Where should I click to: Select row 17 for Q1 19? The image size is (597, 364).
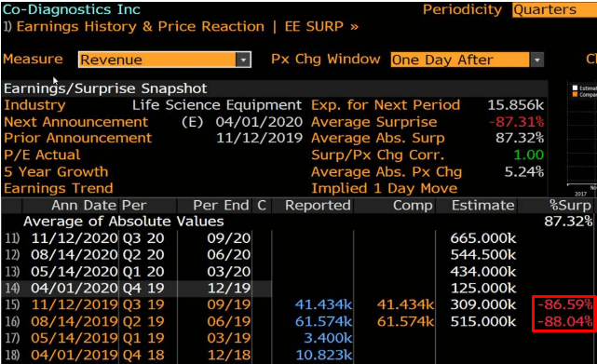pyautogui.click(x=297, y=338)
